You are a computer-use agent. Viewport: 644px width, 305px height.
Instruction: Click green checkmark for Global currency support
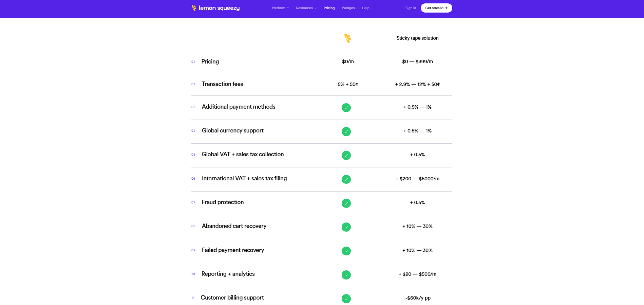[x=346, y=131]
